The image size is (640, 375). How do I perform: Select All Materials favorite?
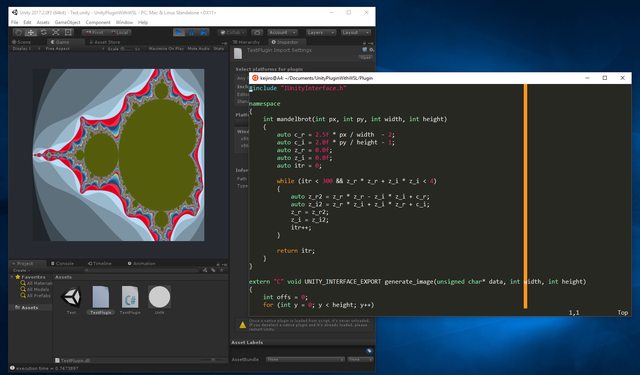36,283
